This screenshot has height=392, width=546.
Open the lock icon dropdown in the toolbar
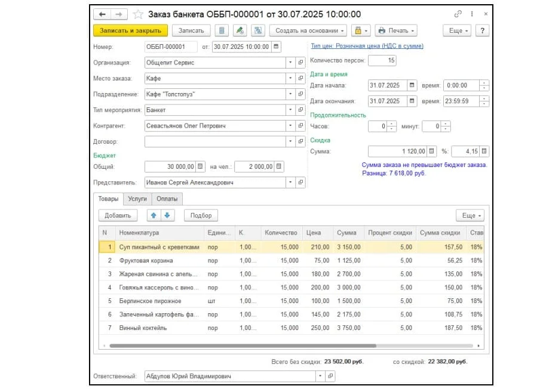click(x=361, y=30)
